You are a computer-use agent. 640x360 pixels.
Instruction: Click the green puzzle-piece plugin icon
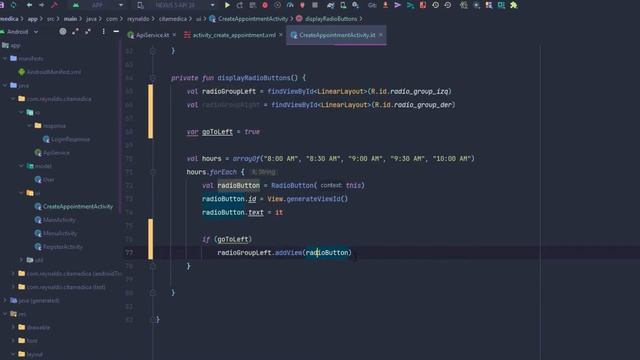pyautogui.click(x=514, y=5)
